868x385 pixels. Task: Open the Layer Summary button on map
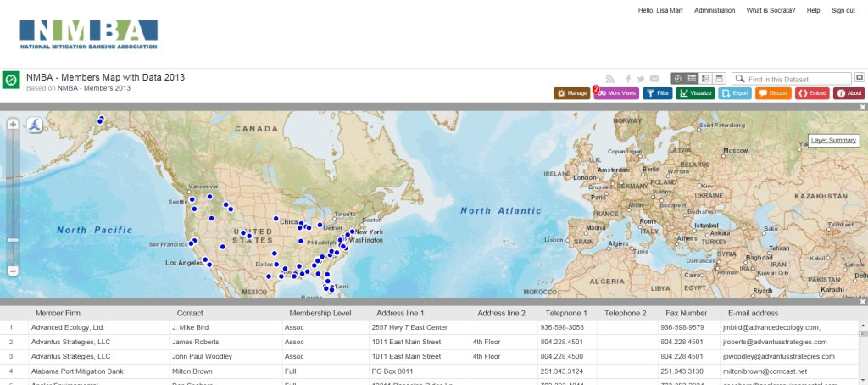(833, 140)
